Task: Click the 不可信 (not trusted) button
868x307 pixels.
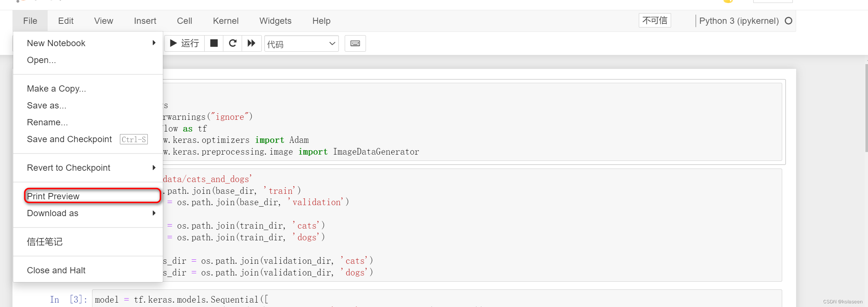Action: [x=655, y=21]
